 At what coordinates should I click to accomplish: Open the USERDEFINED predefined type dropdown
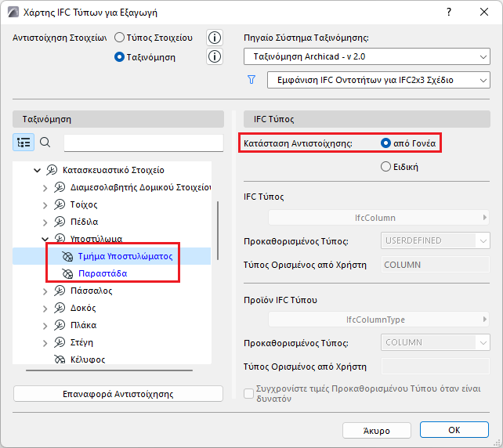[436, 240]
